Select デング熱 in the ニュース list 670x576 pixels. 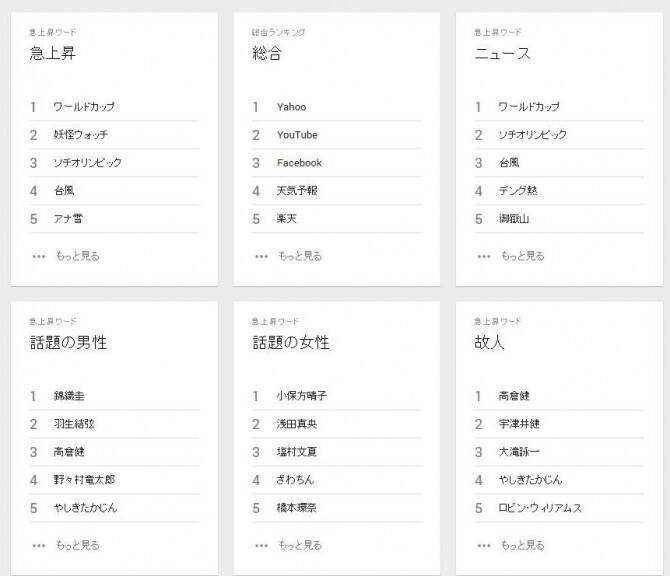pos(520,191)
